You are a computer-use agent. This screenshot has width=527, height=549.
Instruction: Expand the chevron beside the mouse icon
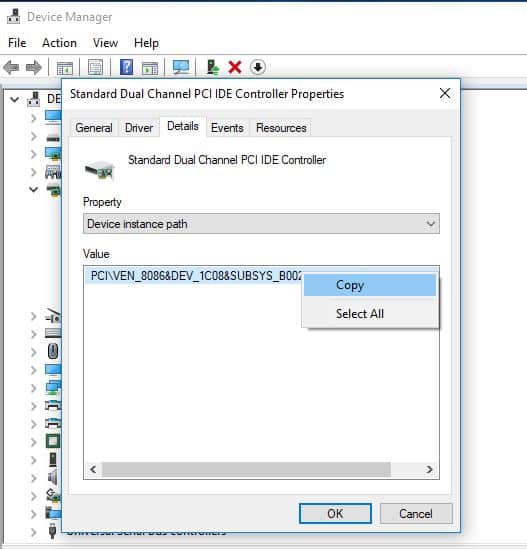pyautogui.click(x=33, y=352)
